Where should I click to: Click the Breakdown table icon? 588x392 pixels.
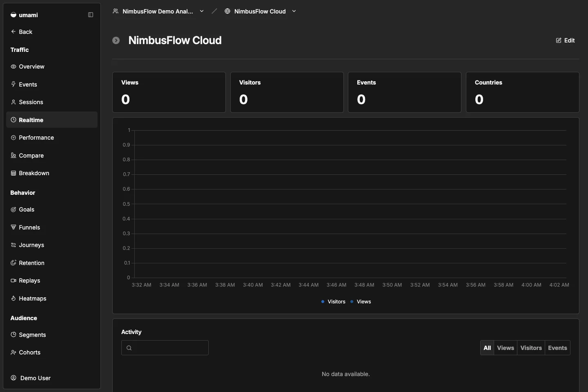(x=13, y=173)
